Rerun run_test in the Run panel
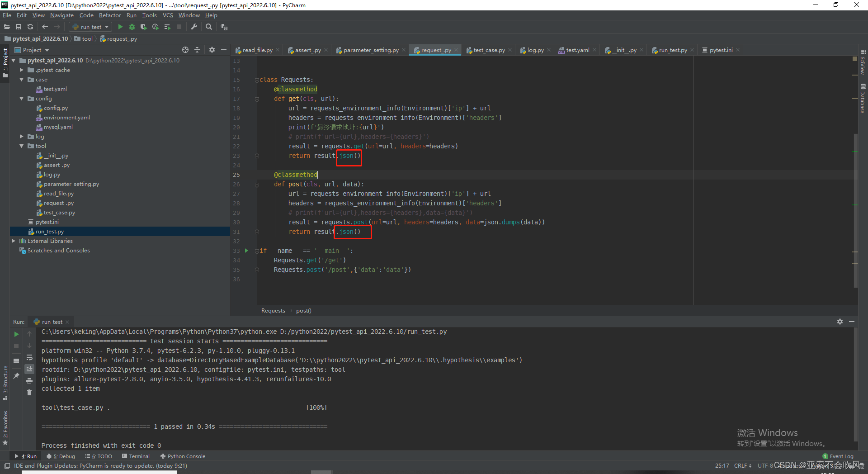This screenshot has width=868, height=474. [16, 334]
